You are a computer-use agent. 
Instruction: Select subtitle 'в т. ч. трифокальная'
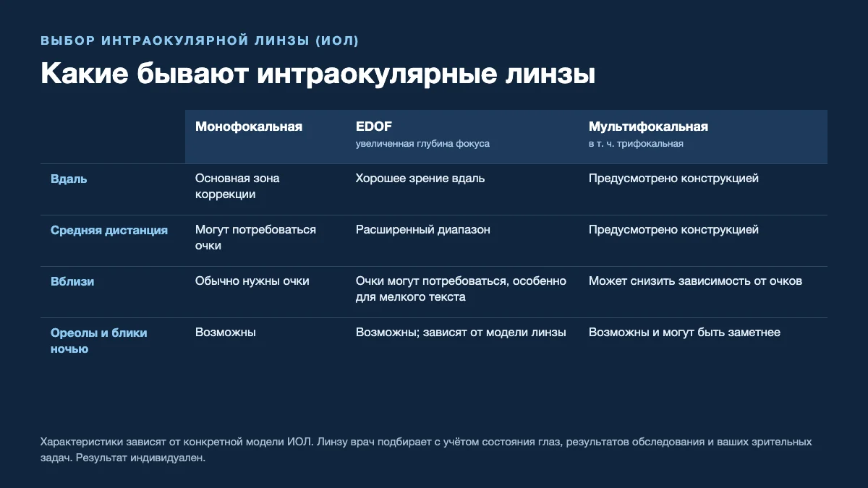[x=636, y=144]
